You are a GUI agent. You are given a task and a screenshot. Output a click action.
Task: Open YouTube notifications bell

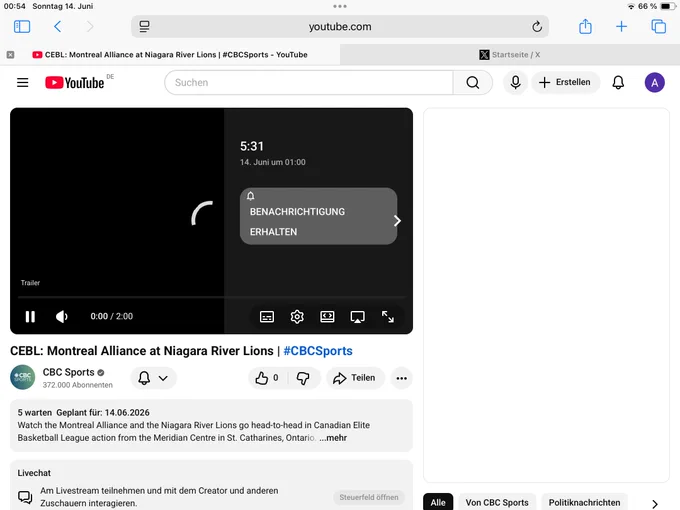tap(618, 82)
